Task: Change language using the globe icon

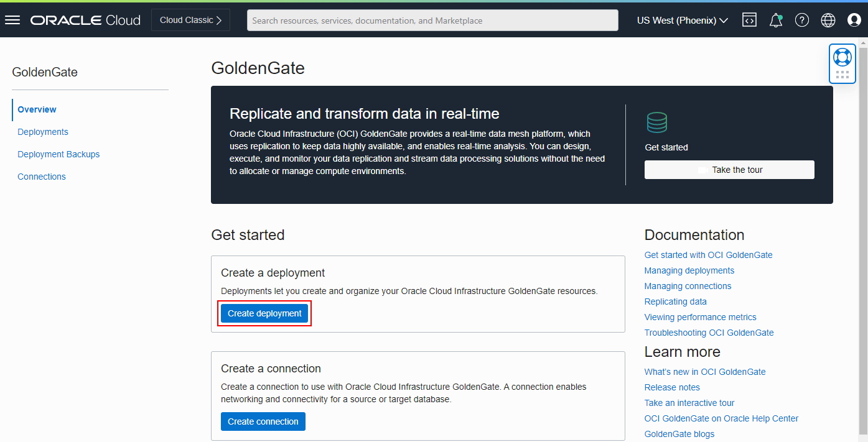Action: tap(828, 19)
